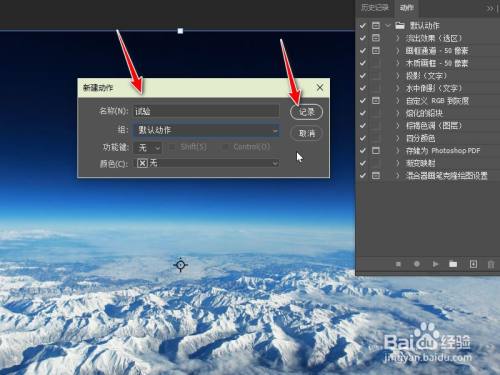500x375 pixels.
Task: Click the play selection triangle icon
Action: pyautogui.click(x=435, y=264)
